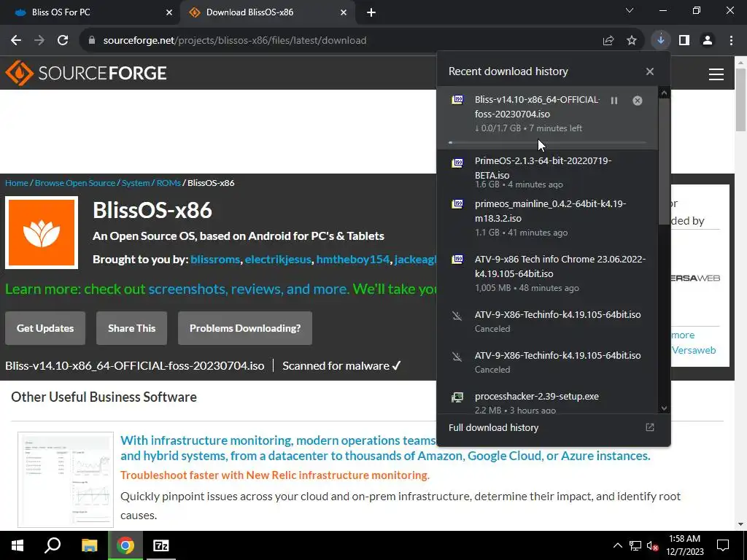
Task: Go back to previous page
Action: 16,41
